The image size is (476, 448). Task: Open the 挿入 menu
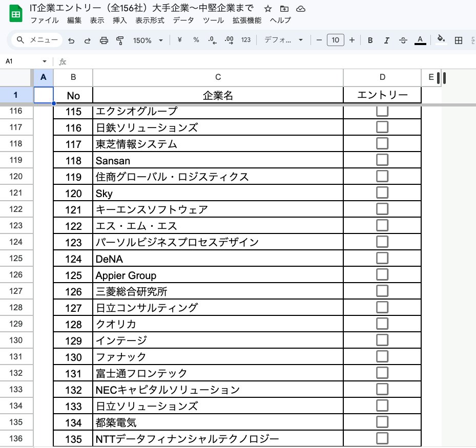click(119, 20)
